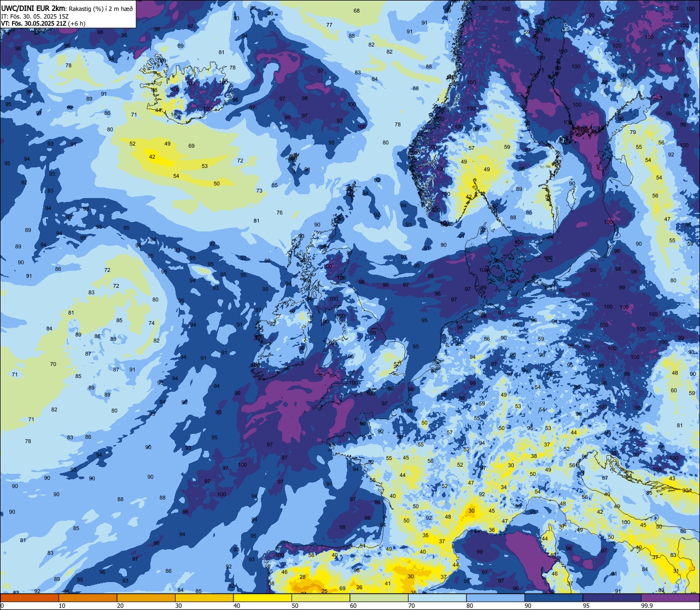Click the 60–70 light green legend swatch
This screenshot has width=700, height=610.
[x=379, y=597]
